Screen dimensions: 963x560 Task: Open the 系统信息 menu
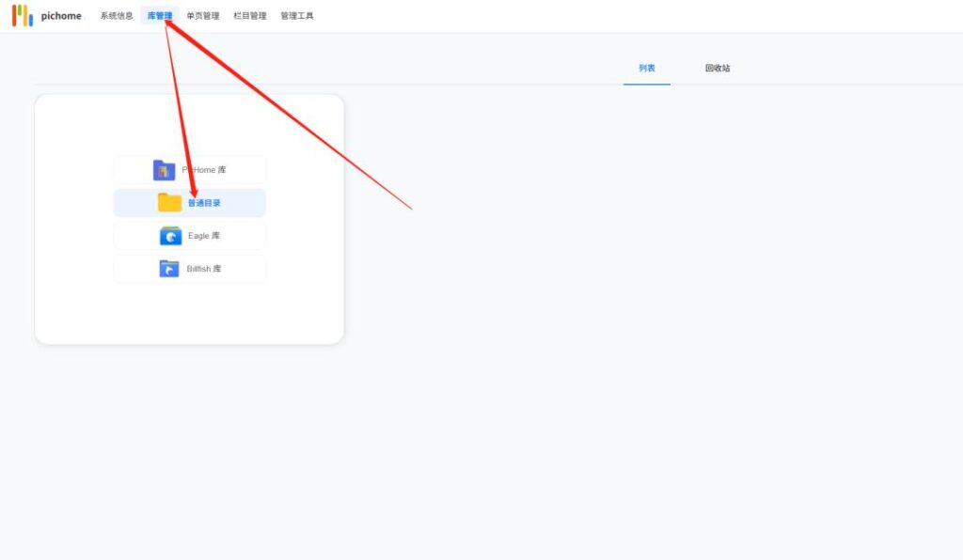tap(117, 15)
